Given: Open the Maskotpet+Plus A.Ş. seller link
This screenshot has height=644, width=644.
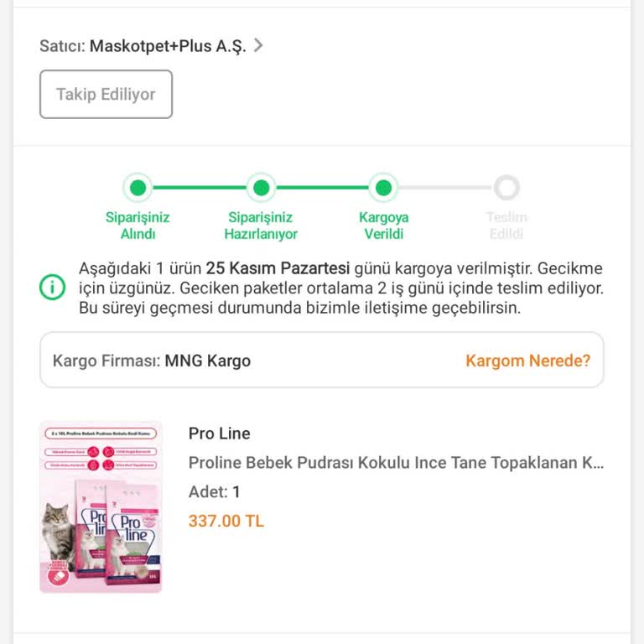Looking at the screenshot, I should [x=168, y=46].
